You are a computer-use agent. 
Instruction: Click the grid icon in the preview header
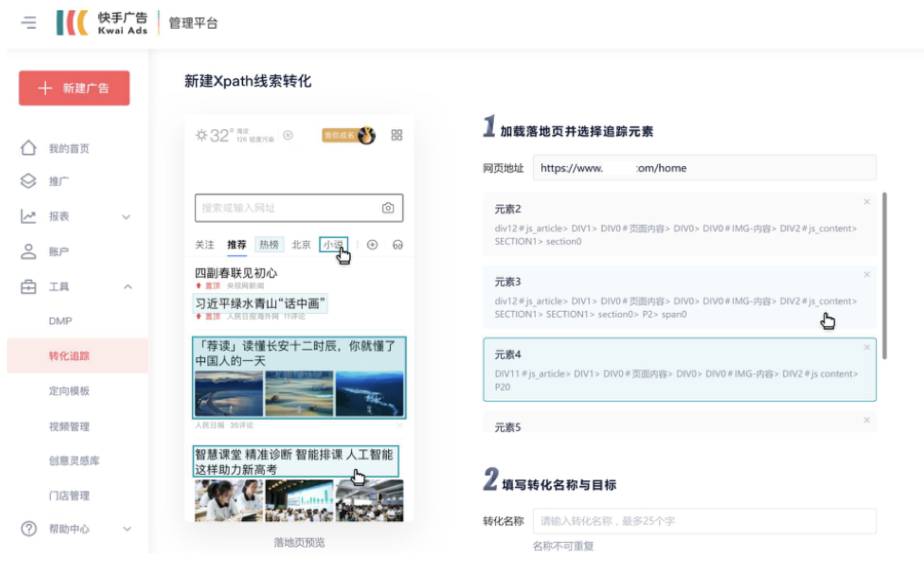(x=396, y=135)
